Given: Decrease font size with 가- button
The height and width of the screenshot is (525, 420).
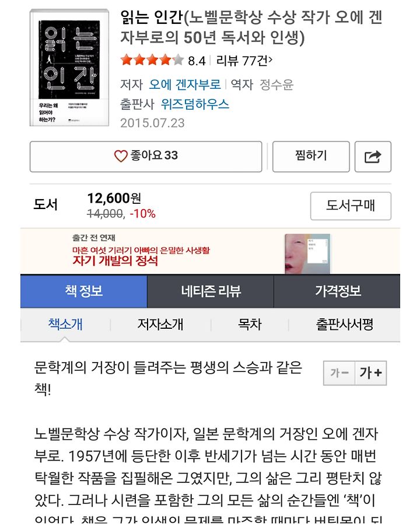Looking at the screenshot, I should 339,373.
